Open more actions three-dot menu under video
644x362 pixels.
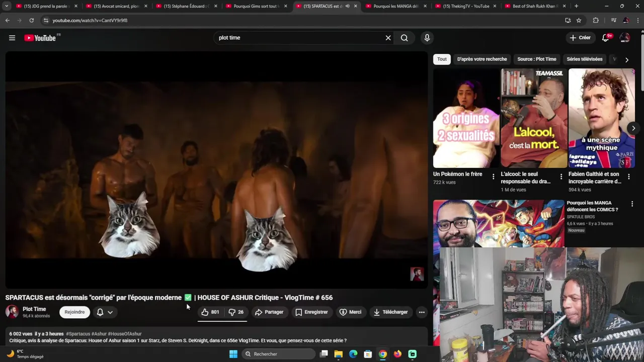[422, 312]
